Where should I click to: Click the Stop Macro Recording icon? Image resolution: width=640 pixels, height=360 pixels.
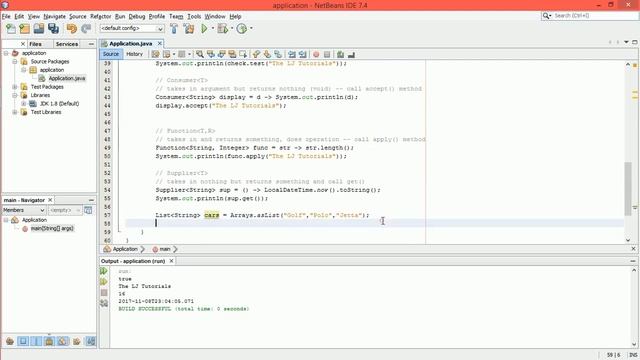(327, 54)
